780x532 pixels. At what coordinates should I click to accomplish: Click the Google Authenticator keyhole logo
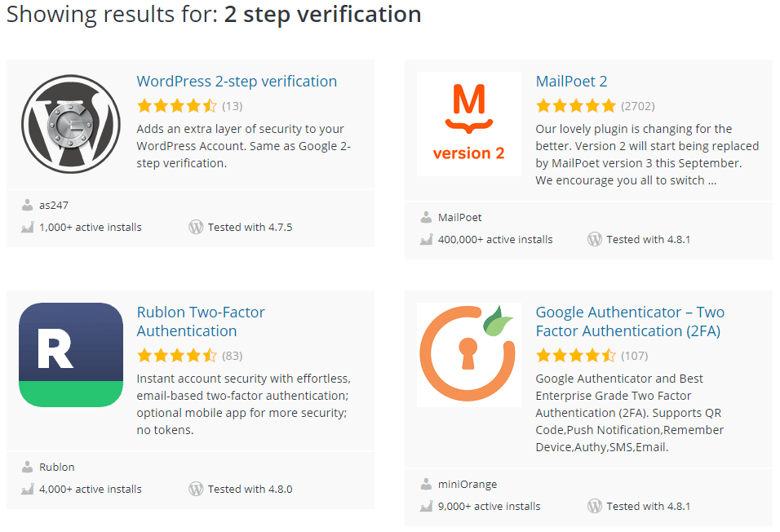468,355
